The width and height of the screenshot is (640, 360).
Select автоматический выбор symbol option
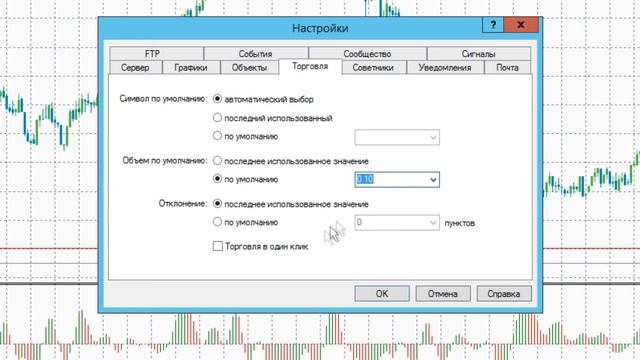click(x=218, y=99)
